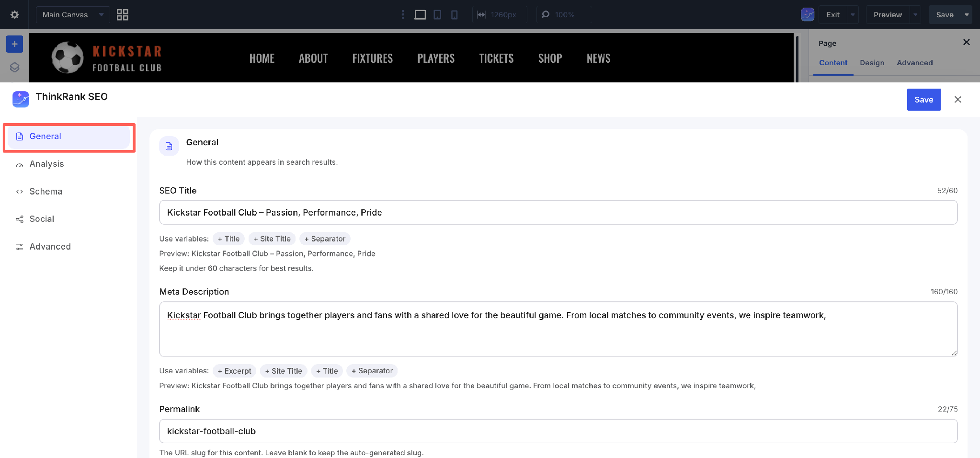Expand the top bar Save dropdown arrow
Viewport: 980px width, 458px height.
point(967,15)
